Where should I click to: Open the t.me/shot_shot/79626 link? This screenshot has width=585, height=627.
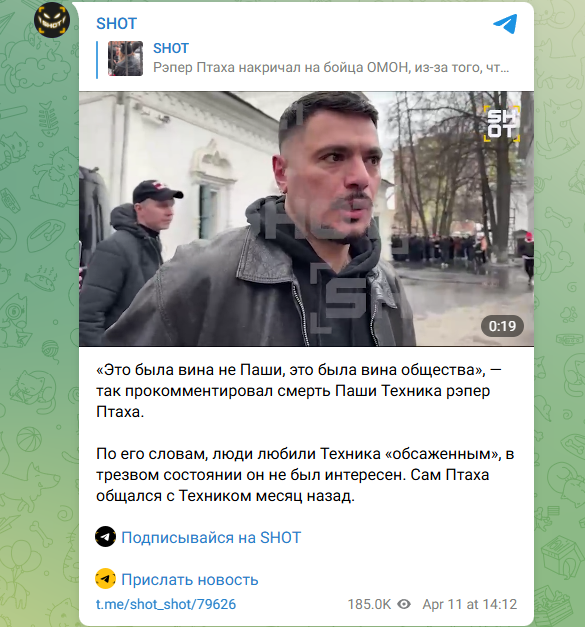pyautogui.click(x=166, y=604)
